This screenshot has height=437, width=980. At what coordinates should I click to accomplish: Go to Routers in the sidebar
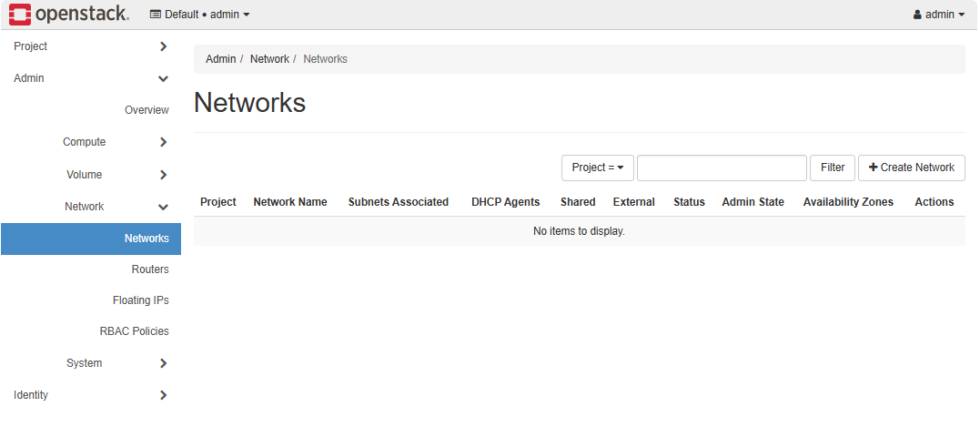(x=150, y=269)
